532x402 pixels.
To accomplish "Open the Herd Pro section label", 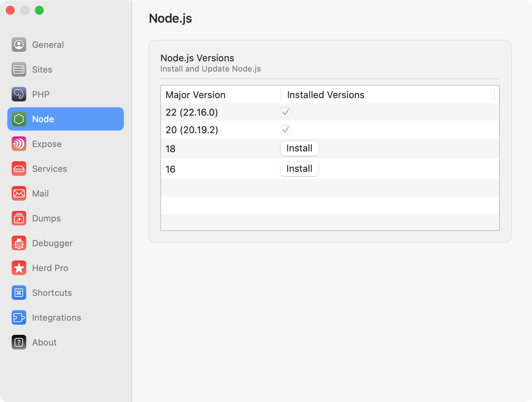I will click(x=50, y=268).
